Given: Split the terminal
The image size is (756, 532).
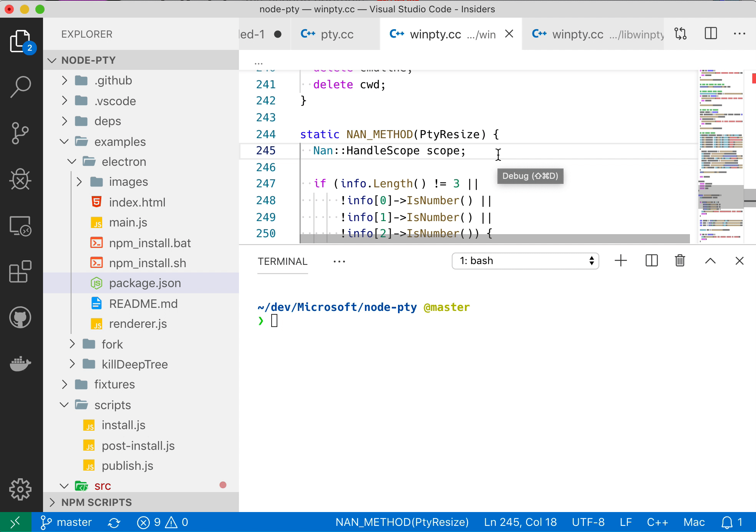Looking at the screenshot, I should click(x=651, y=261).
